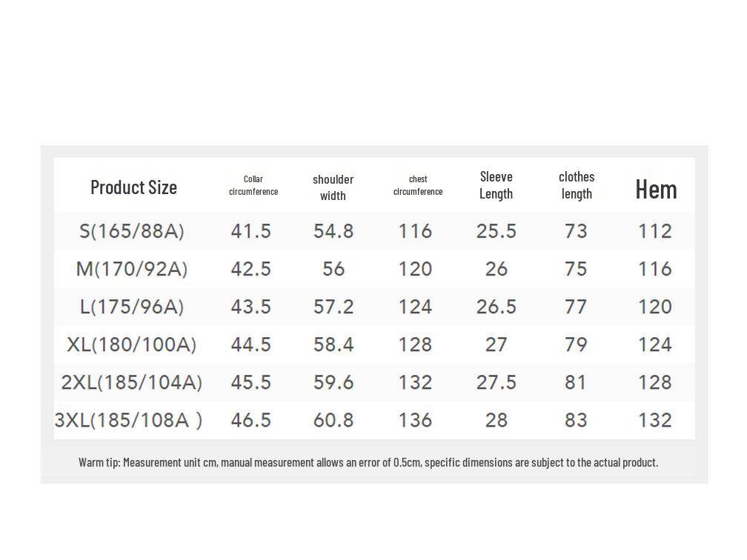Select shoulder width value 57.2
This screenshot has height=560, width=747.
[333, 307]
